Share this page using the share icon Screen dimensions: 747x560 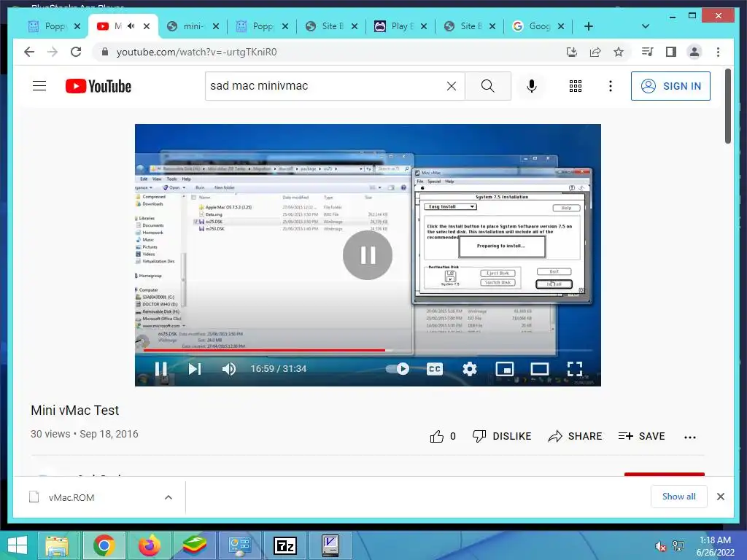(595, 52)
